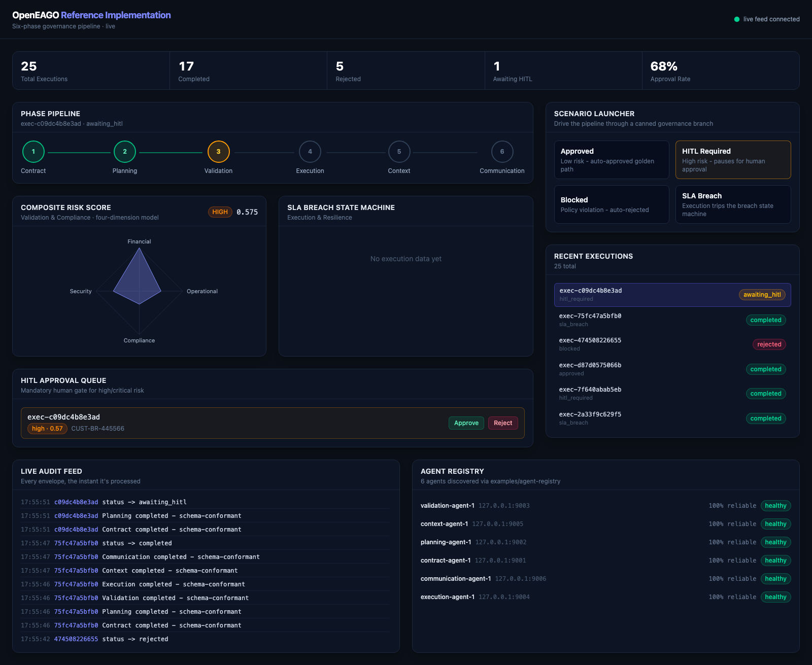Launch the SLA Breach scenario
812x665 pixels.
point(733,204)
